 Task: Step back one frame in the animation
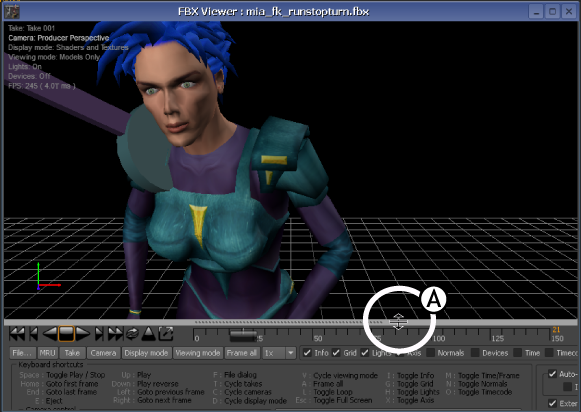point(34,334)
